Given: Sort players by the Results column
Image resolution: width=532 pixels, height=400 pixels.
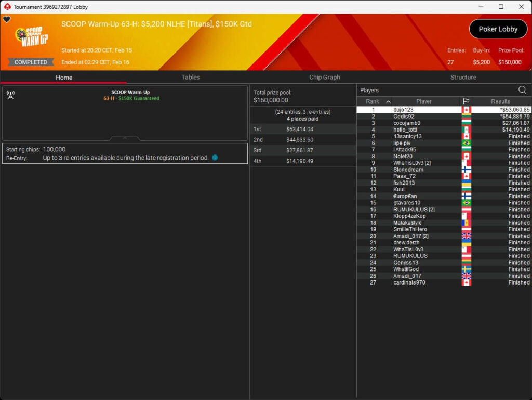Looking at the screenshot, I should click(500, 101).
